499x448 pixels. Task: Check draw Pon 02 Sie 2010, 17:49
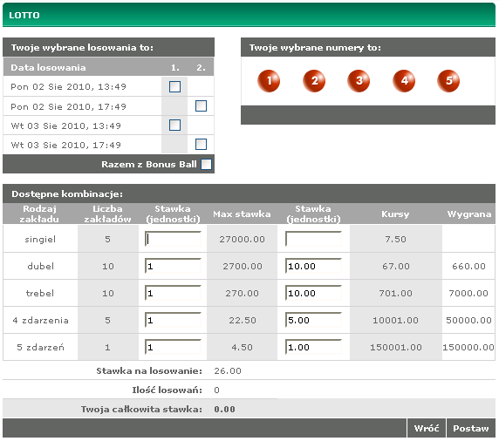(x=201, y=105)
